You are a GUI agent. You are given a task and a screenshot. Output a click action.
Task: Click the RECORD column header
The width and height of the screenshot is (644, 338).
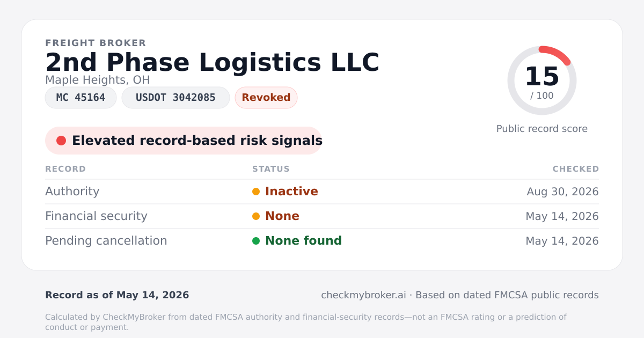[65, 169]
